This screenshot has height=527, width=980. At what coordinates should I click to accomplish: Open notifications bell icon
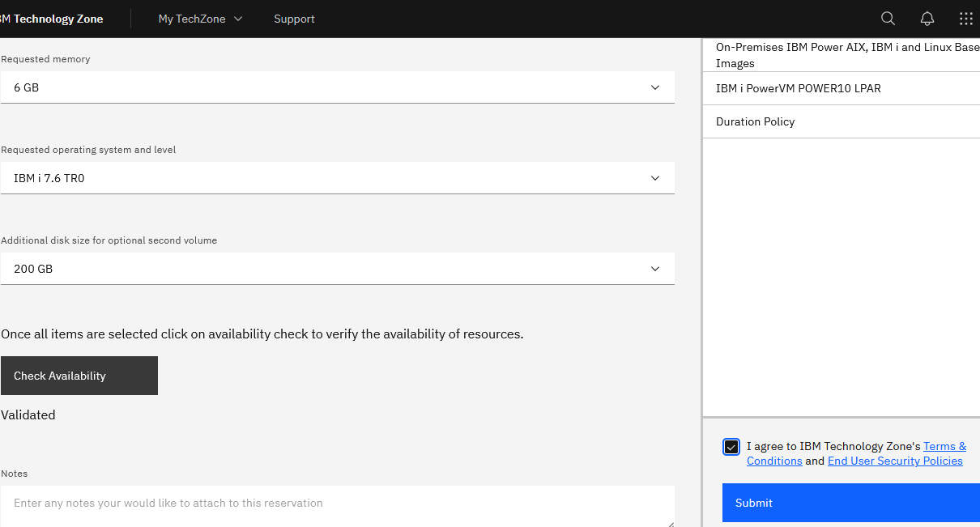coord(927,19)
